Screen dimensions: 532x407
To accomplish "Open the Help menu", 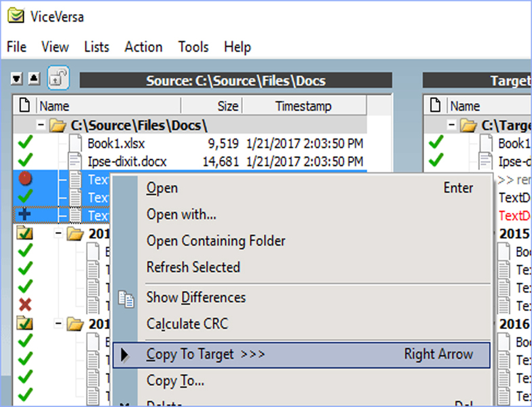I will 237,47.
